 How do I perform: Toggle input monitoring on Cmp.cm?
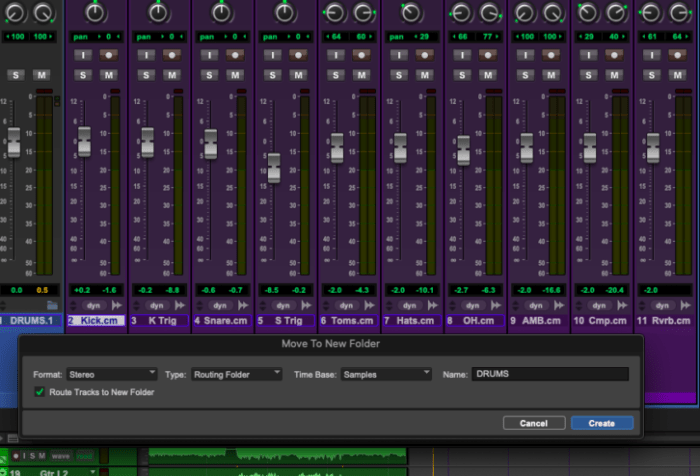[589, 55]
